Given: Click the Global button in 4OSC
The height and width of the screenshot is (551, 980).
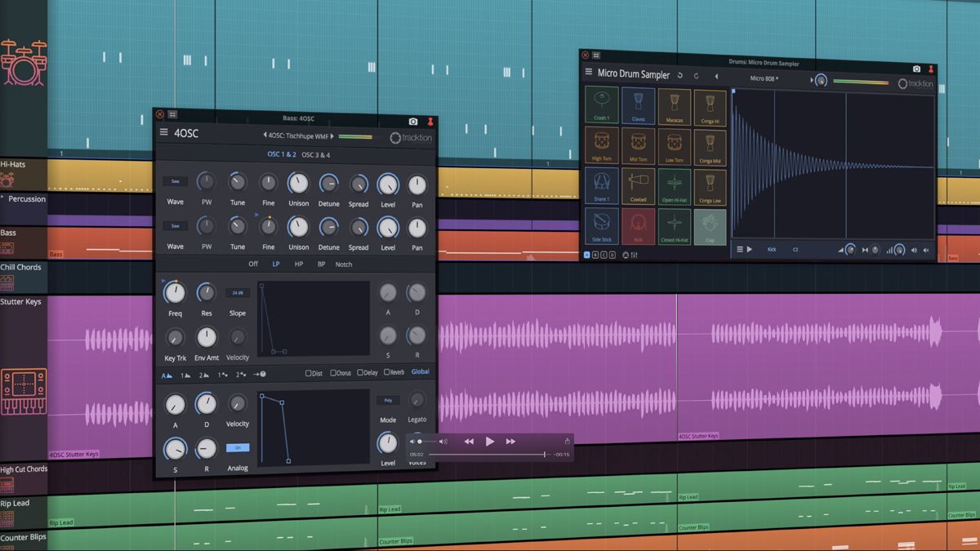Looking at the screenshot, I should [x=420, y=371].
